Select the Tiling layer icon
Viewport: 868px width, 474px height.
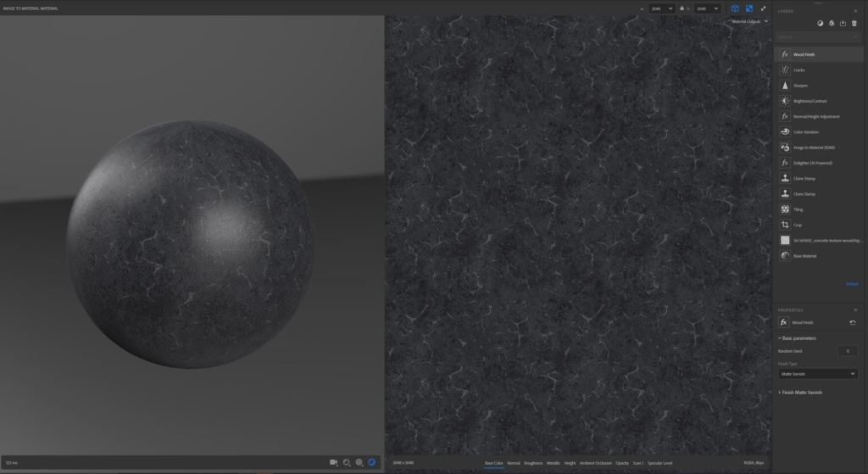click(784, 209)
